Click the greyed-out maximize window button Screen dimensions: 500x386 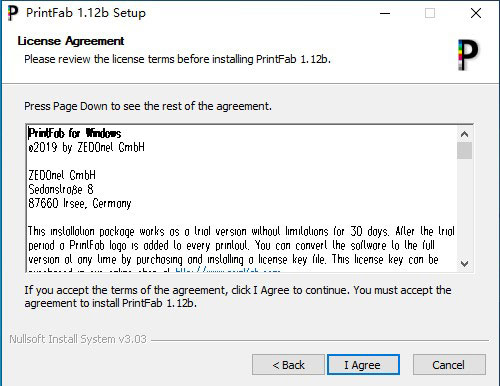[x=430, y=13]
